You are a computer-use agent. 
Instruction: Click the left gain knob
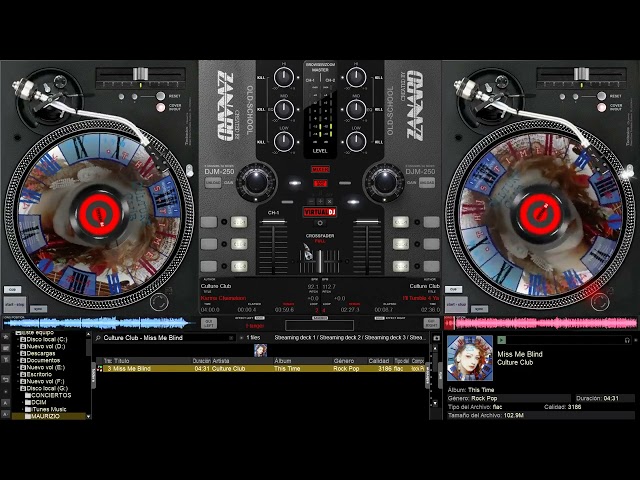click(256, 182)
